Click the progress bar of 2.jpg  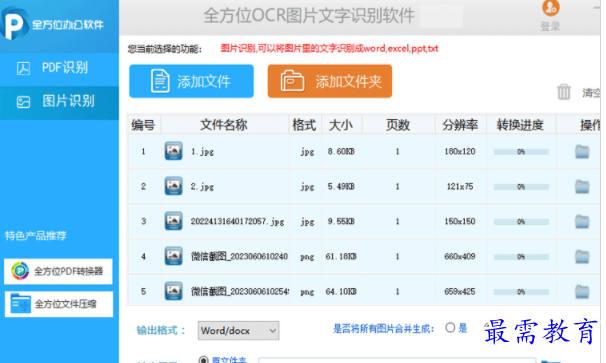(521, 187)
